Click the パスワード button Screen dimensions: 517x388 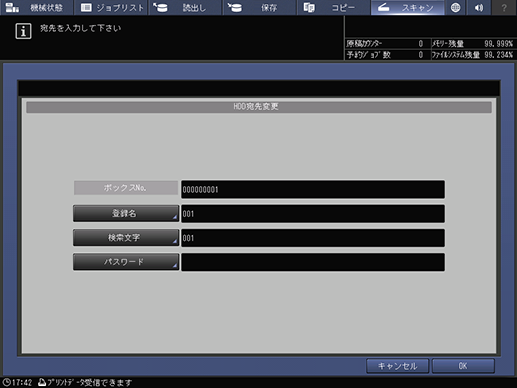coord(126,262)
